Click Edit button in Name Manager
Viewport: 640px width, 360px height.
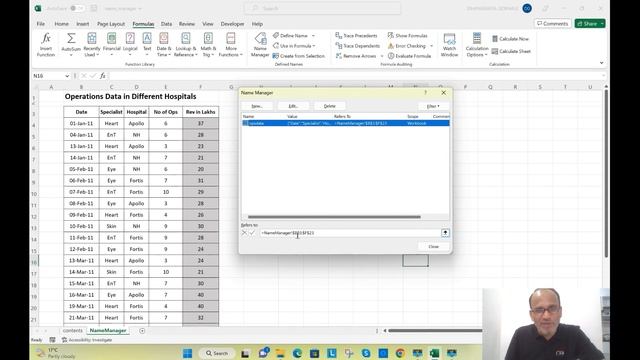(293, 106)
